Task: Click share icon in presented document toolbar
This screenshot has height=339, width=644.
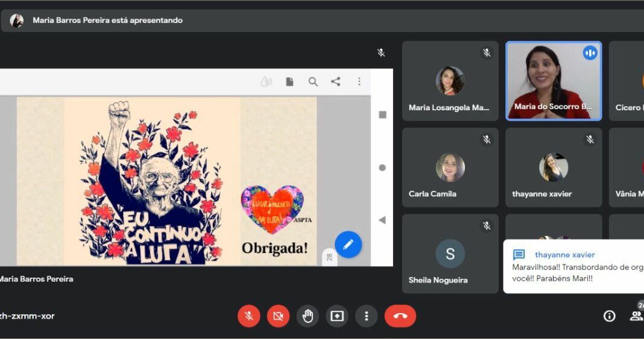Action: (x=335, y=81)
